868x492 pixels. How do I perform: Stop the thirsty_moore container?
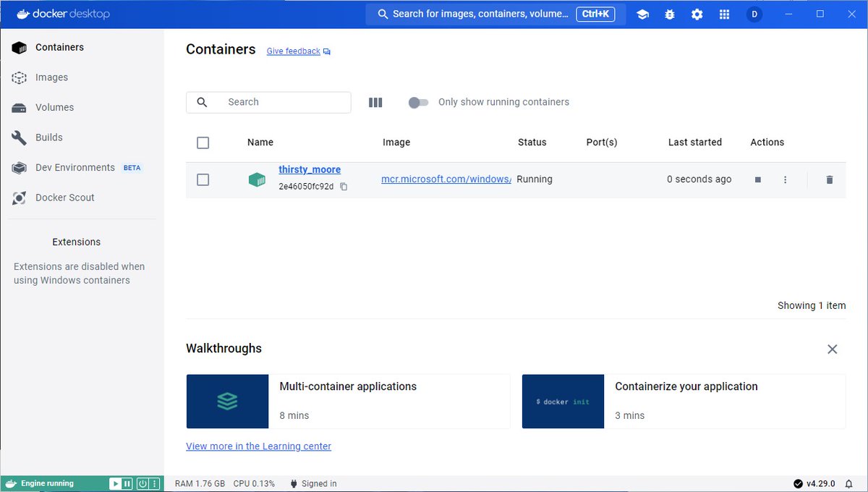point(758,179)
